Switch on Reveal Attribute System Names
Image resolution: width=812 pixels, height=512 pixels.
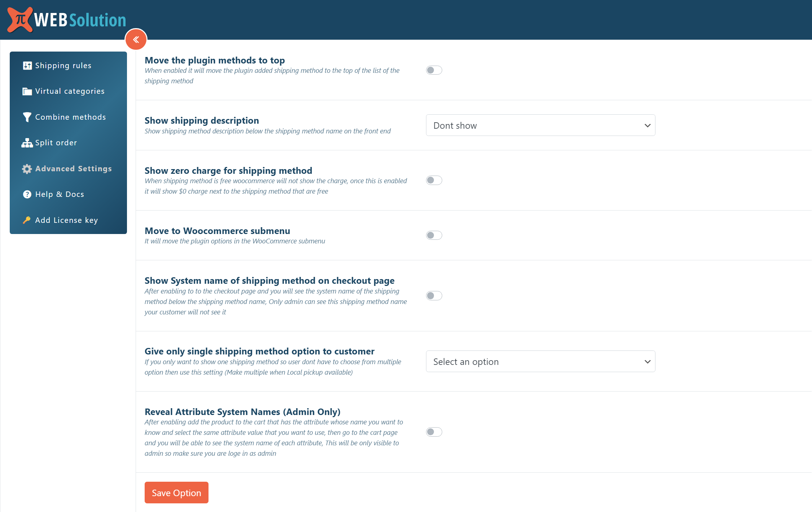[434, 432]
